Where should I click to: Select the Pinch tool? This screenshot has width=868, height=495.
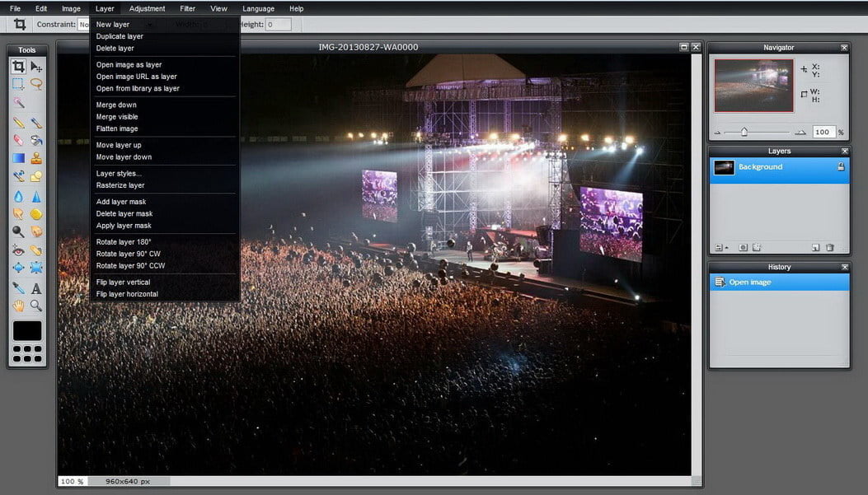point(36,268)
